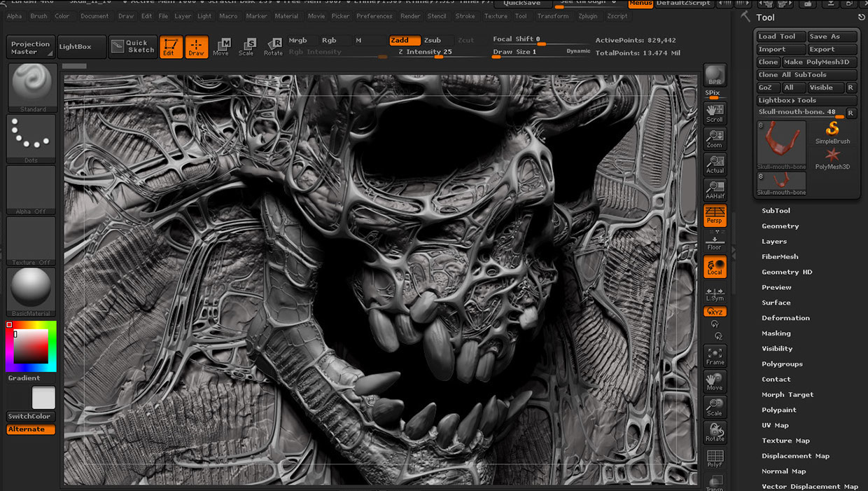Open the Preferences menu
This screenshot has width=868, height=491.
(374, 16)
